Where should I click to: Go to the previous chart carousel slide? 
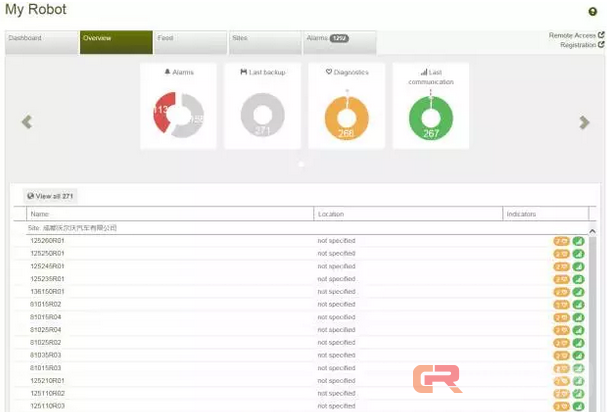(27, 122)
